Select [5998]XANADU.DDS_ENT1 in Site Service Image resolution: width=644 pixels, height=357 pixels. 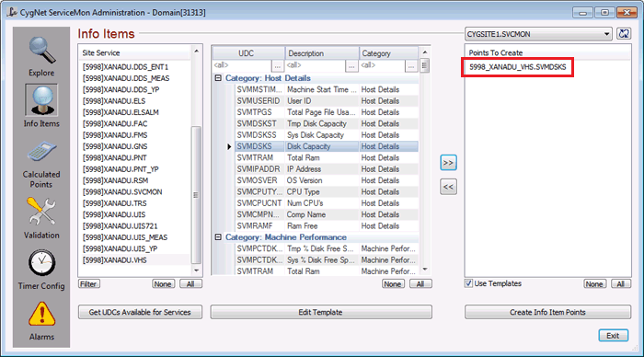pyautogui.click(x=125, y=67)
